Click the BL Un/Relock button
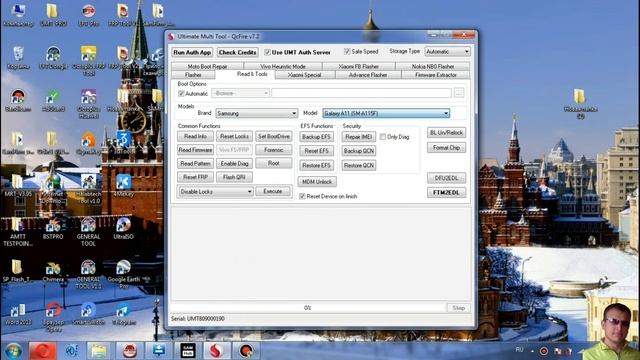The image size is (640, 360). pos(446,133)
